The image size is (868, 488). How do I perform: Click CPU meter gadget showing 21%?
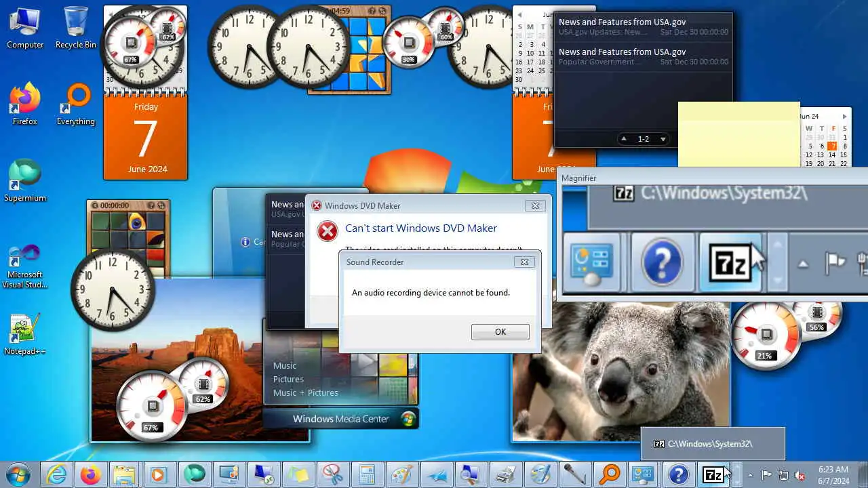click(766, 335)
